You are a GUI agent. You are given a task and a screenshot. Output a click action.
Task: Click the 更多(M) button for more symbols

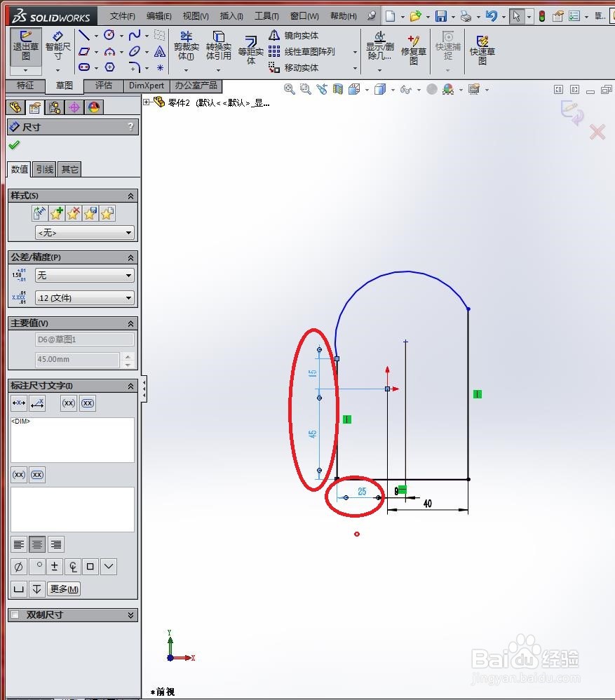(63, 589)
